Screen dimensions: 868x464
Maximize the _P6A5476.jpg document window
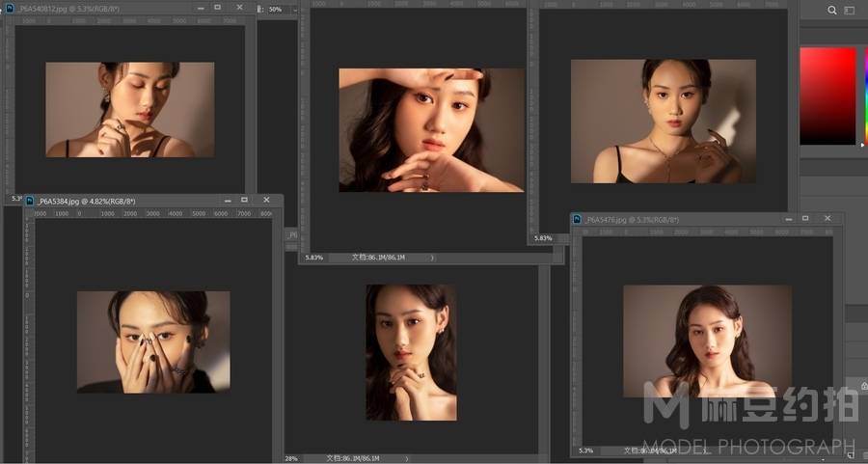click(805, 219)
